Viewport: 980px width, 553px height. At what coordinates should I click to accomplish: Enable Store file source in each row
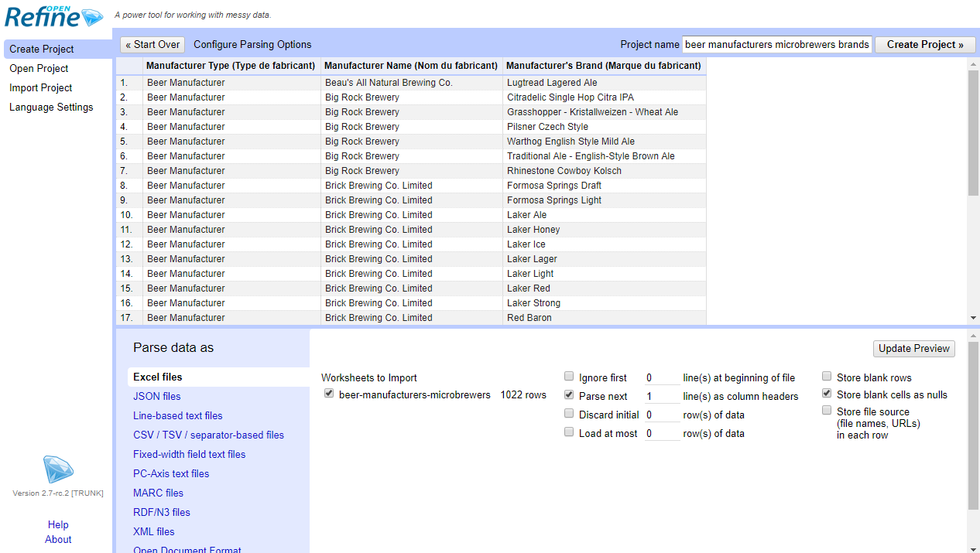[827, 411]
